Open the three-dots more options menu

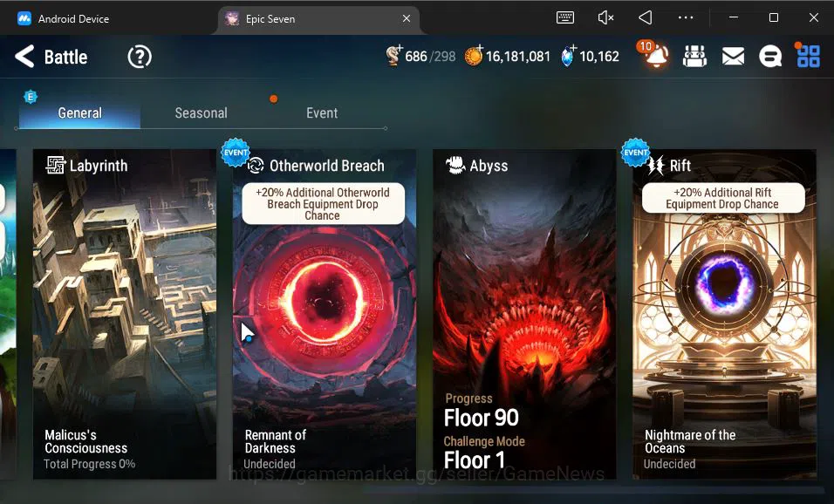pyautogui.click(x=686, y=17)
